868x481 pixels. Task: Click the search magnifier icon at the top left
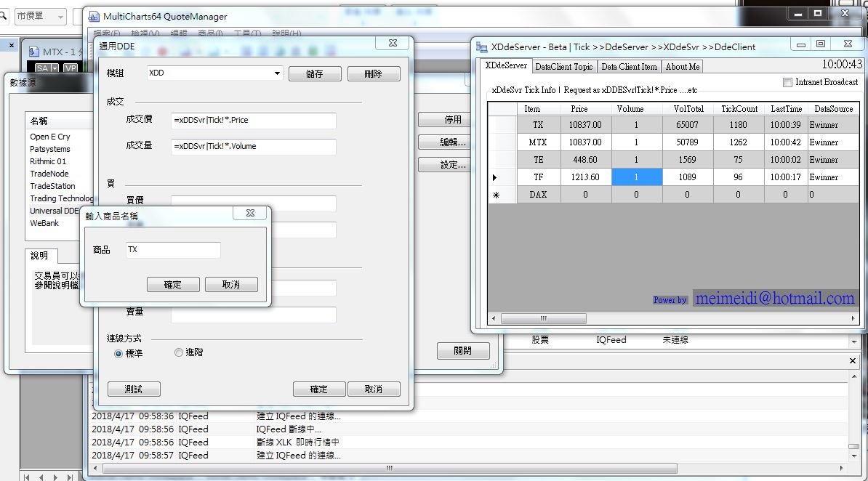pyautogui.click(x=3, y=16)
